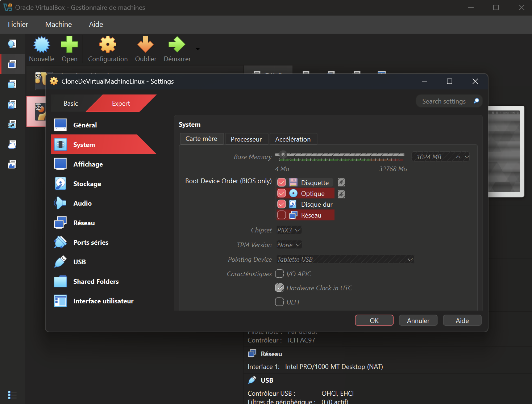Click the Réseau section header in details pane
Image resolution: width=532 pixels, height=404 pixels.
click(x=271, y=354)
